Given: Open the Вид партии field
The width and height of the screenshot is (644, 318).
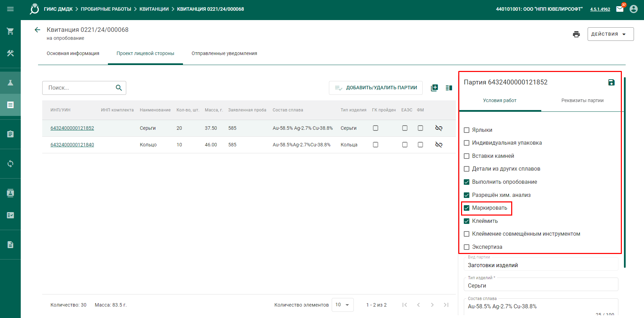Looking at the screenshot, I should tap(541, 264).
